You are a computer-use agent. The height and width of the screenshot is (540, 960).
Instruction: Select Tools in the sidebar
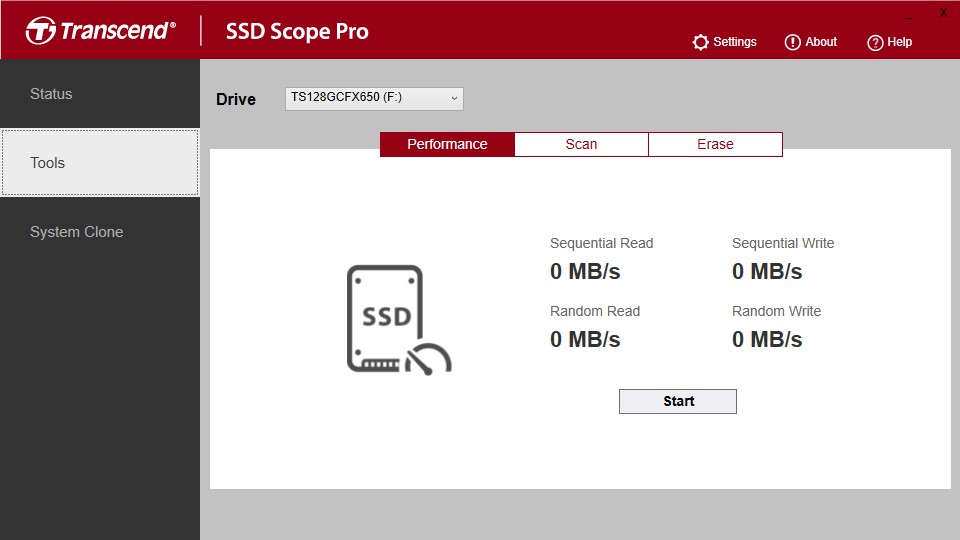100,163
